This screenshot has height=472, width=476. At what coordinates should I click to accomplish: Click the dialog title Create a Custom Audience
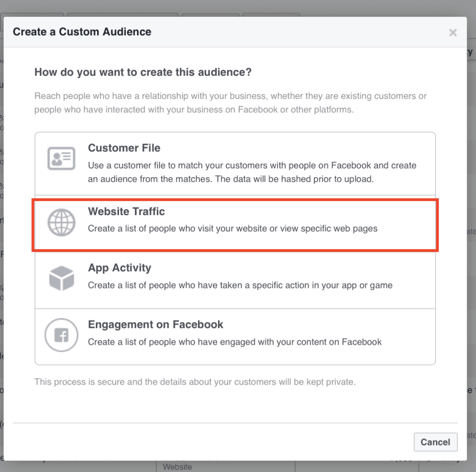[81, 32]
